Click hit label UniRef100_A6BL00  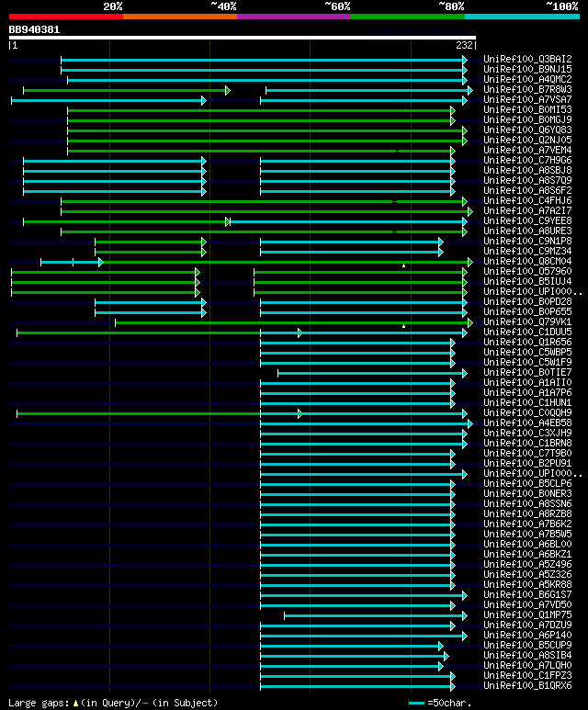(x=527, y=545)
